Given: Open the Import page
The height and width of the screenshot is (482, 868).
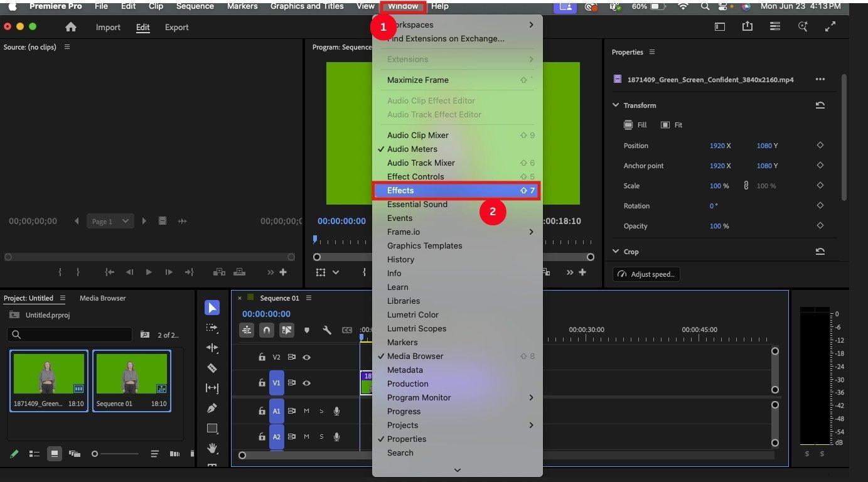Looking at the screenshot, I should 108,27.
